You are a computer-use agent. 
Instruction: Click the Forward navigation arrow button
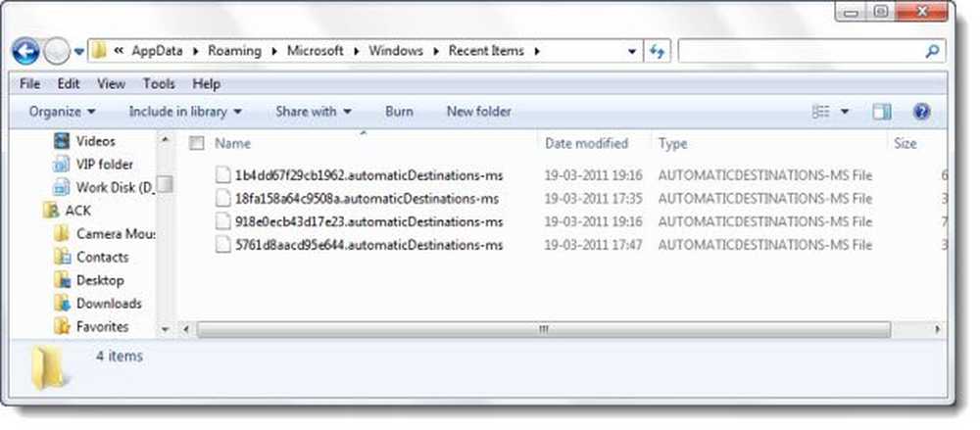[x=57, y=51]
